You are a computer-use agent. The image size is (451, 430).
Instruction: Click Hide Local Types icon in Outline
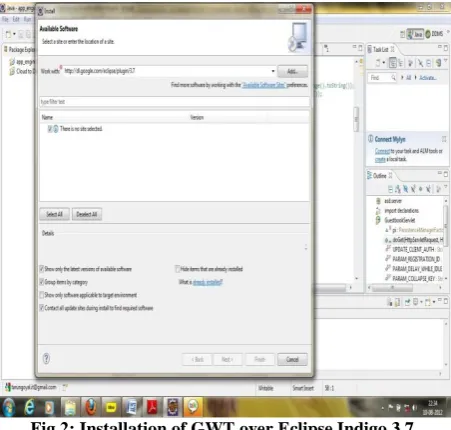coord(428,189)
